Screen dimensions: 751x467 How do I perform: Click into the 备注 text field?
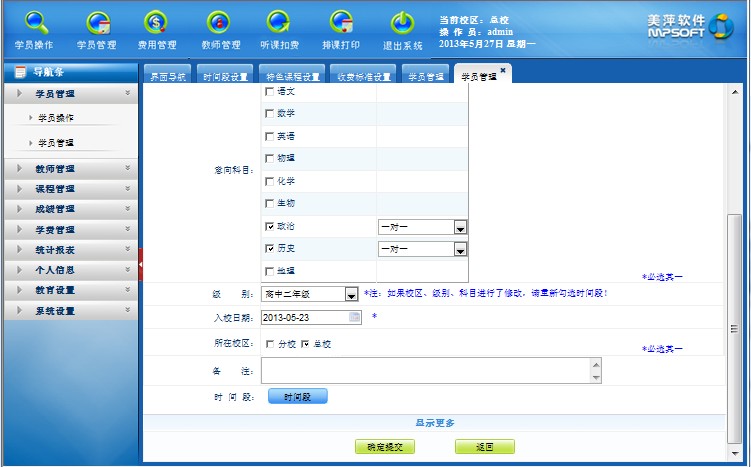(x=425, y=371)
